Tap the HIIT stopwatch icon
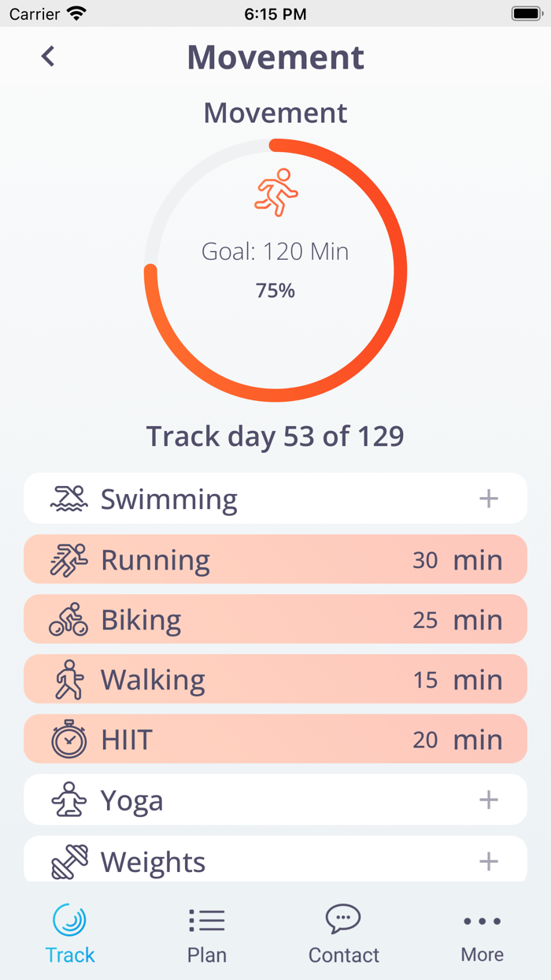551x980 pixels. [x=68, y=740]
